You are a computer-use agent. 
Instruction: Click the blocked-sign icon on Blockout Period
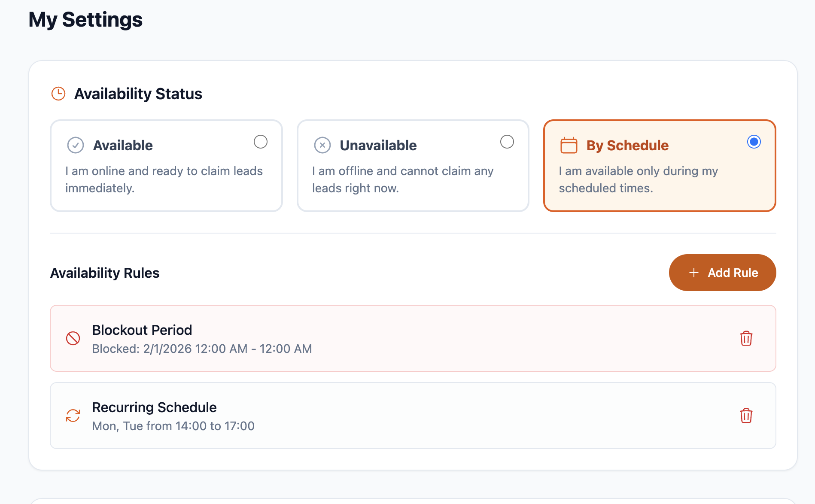[73, 339]
